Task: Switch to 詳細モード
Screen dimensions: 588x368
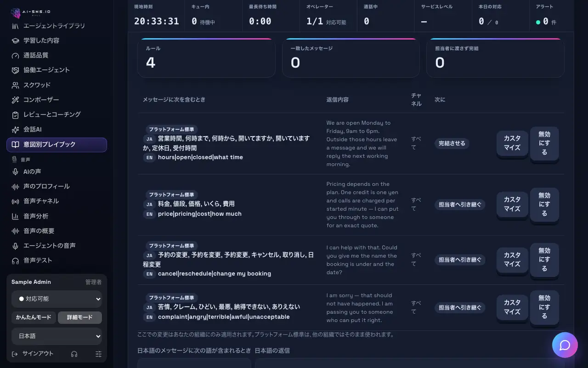Action: tap(80, 317)
